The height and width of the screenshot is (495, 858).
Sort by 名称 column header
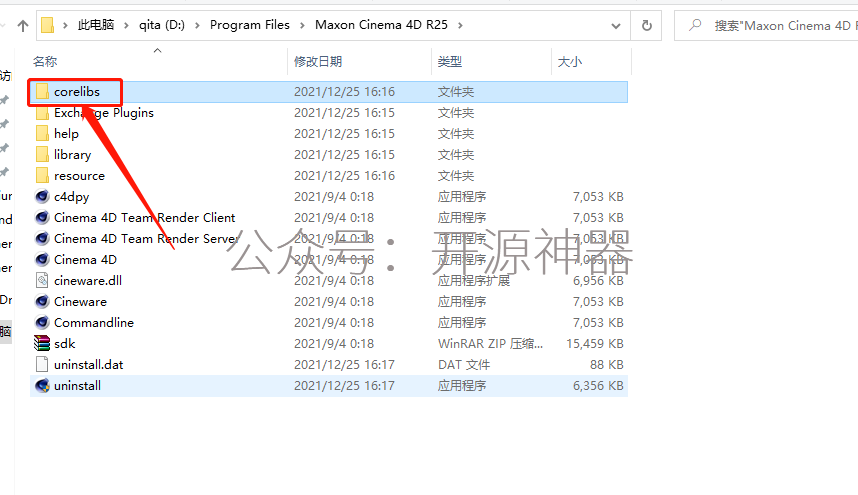45,62
